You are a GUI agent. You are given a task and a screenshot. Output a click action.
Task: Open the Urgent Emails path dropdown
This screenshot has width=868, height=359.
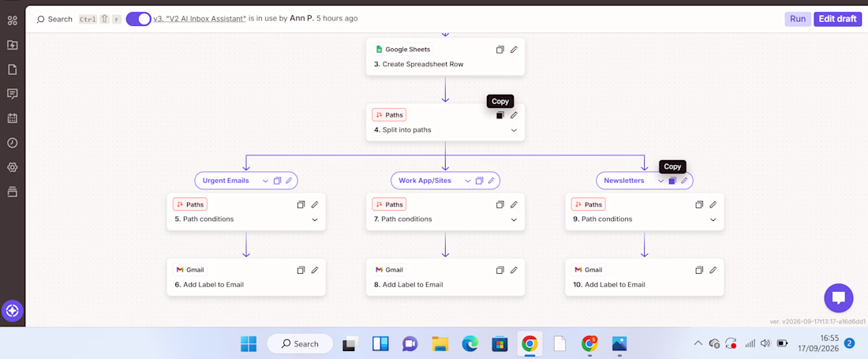point(265,181)
